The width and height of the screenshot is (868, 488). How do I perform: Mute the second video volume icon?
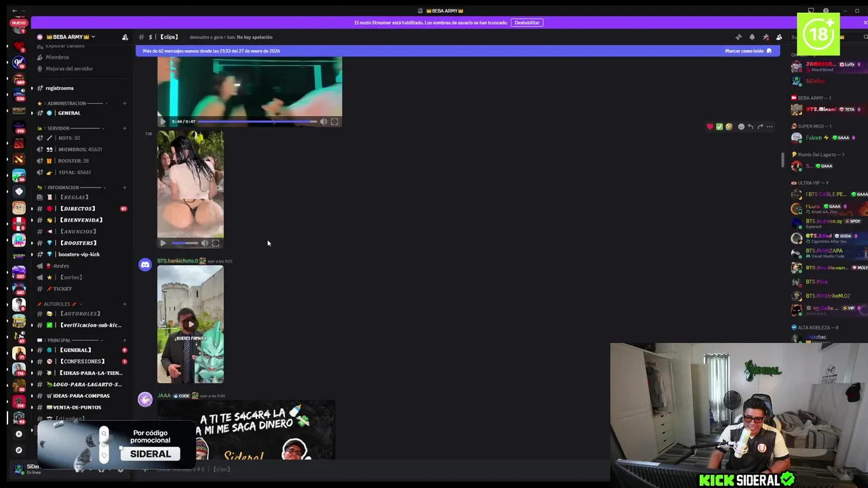205,243
